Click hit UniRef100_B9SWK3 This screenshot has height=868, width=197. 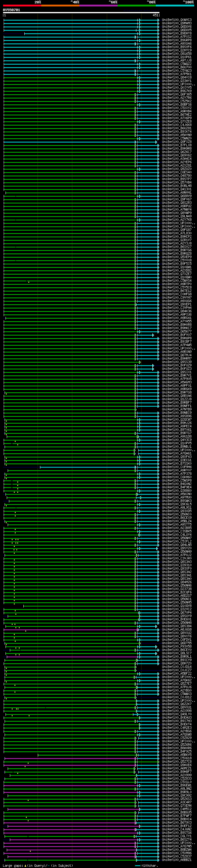[x=177, y=501]
